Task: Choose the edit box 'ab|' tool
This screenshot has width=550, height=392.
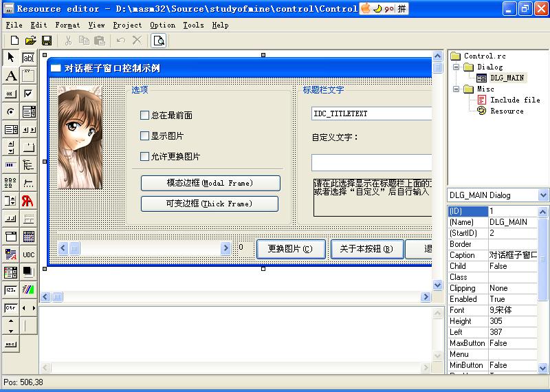Action: point(28,58)
